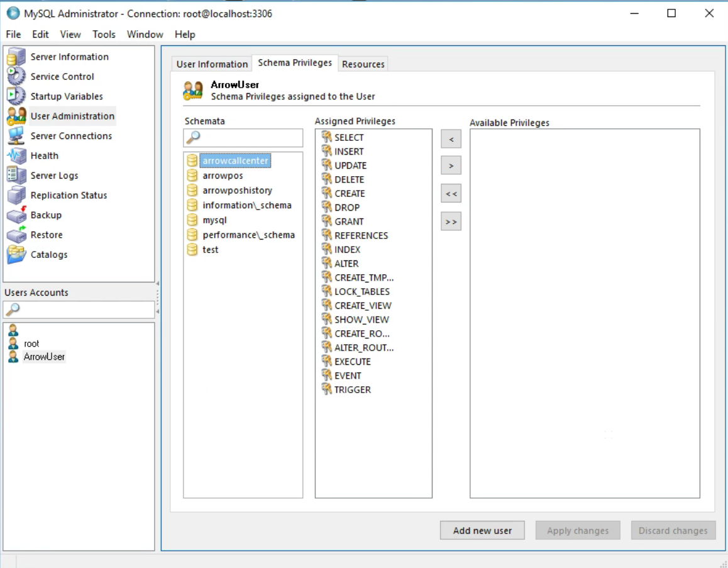728x568 pixels.
Task: Select DROP in Assigned Privileges
Action: point(347,207)
